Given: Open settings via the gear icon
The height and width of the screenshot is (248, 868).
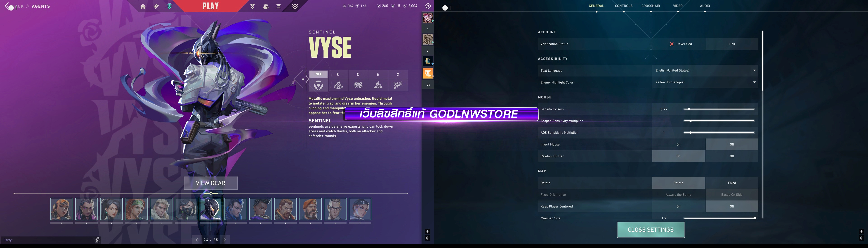Looking at the screenshot, I should click(428, 6).
